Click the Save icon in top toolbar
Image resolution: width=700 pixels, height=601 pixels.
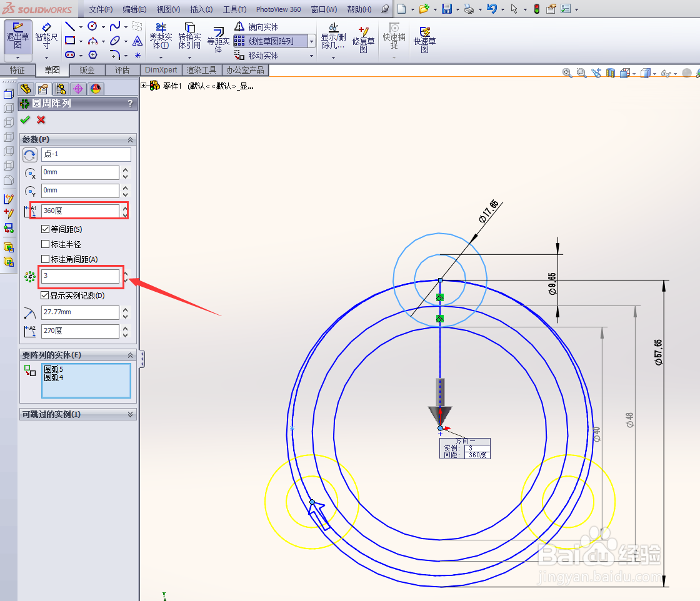coord(446,9)
